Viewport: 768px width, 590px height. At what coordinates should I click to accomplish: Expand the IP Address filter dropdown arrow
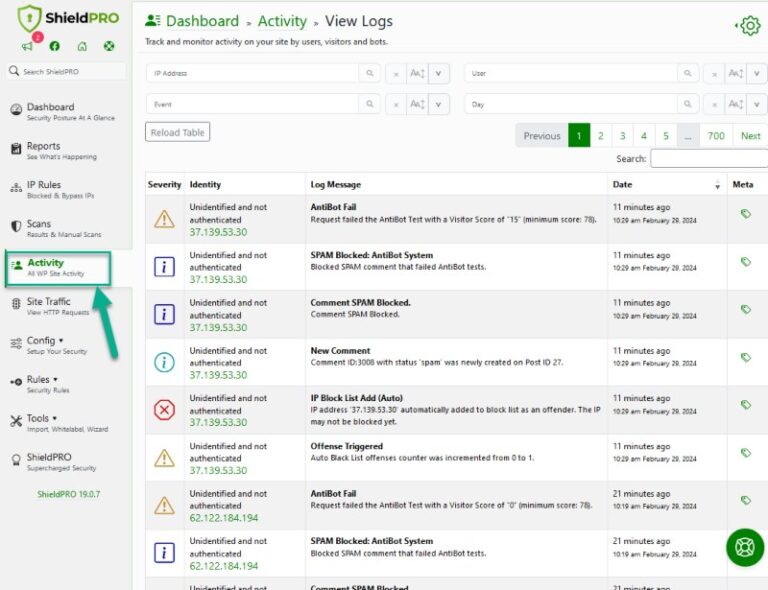[x=440, y=74]
